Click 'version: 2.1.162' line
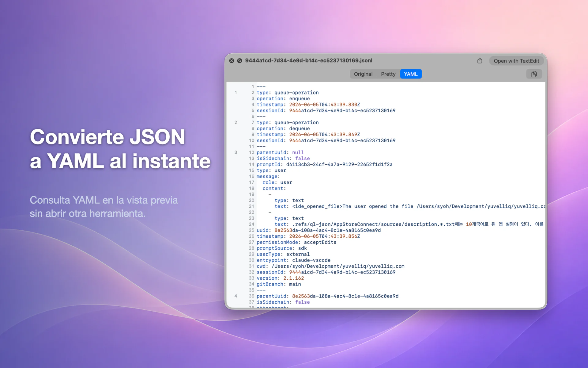 (x=280, y=278)
